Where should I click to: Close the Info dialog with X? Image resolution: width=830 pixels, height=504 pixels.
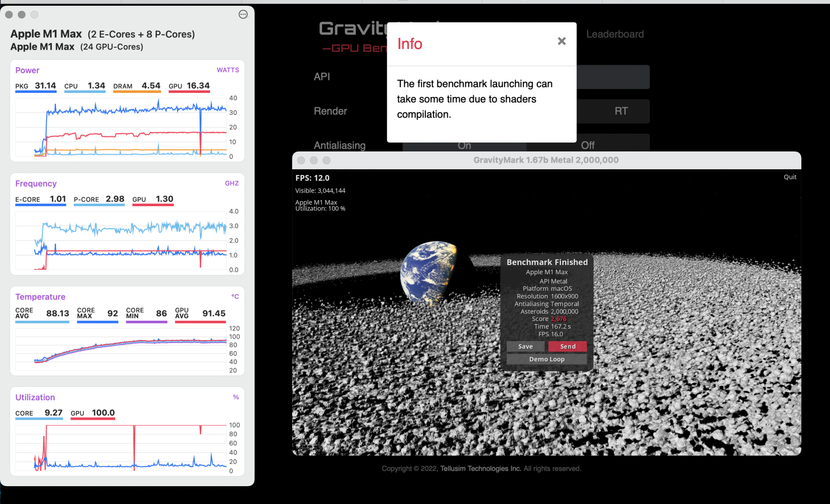561,41
